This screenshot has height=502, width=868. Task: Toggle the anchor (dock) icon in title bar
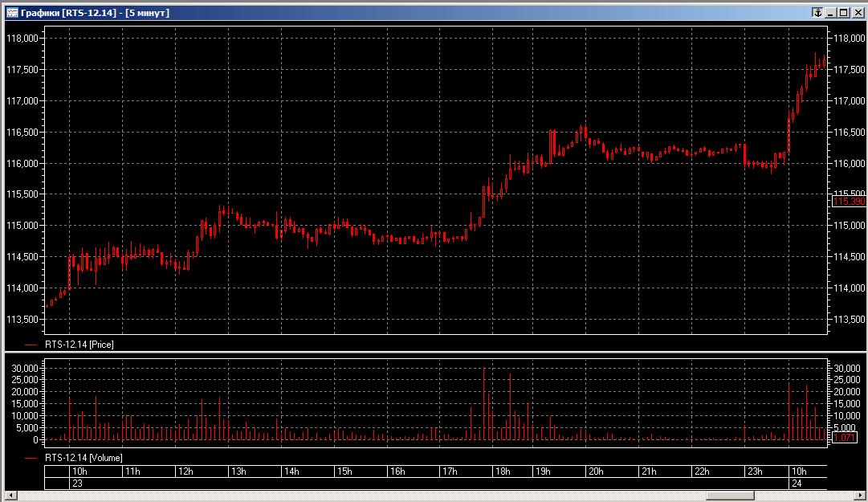(817, 13)
